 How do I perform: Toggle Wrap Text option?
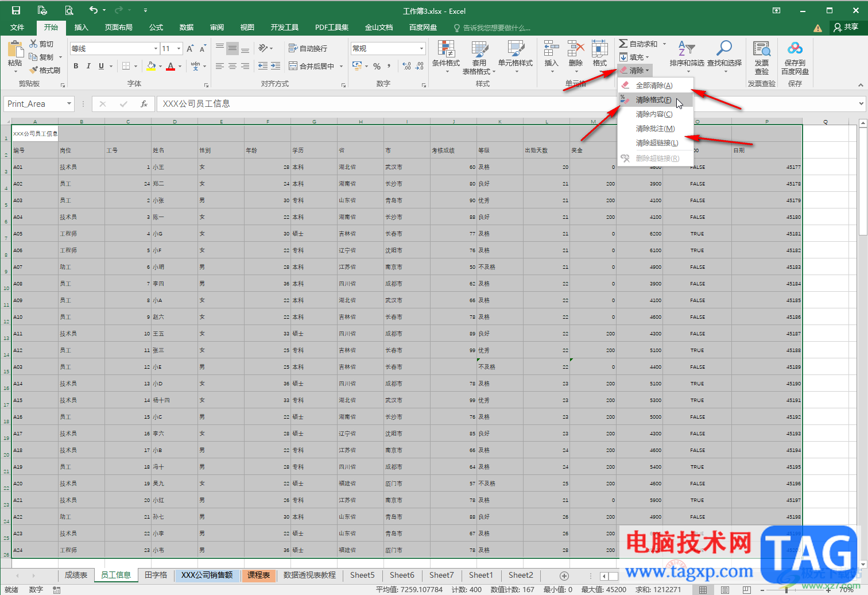tap(308, 48)
